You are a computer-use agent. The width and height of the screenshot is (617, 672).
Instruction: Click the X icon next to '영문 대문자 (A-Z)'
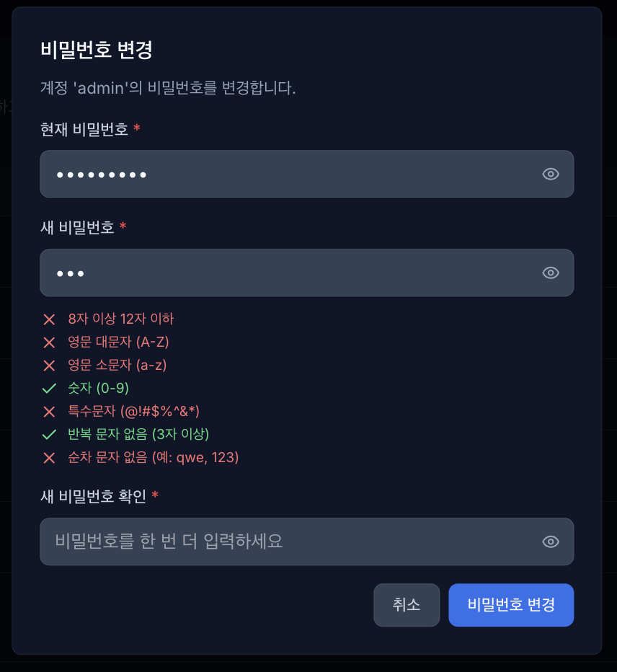click(x=49, y=342)
